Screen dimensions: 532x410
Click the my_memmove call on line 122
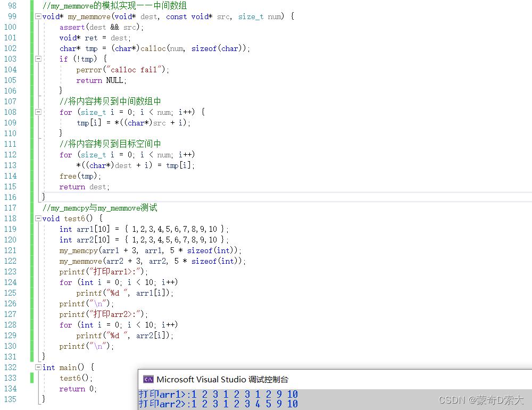[x=152, y=261]
